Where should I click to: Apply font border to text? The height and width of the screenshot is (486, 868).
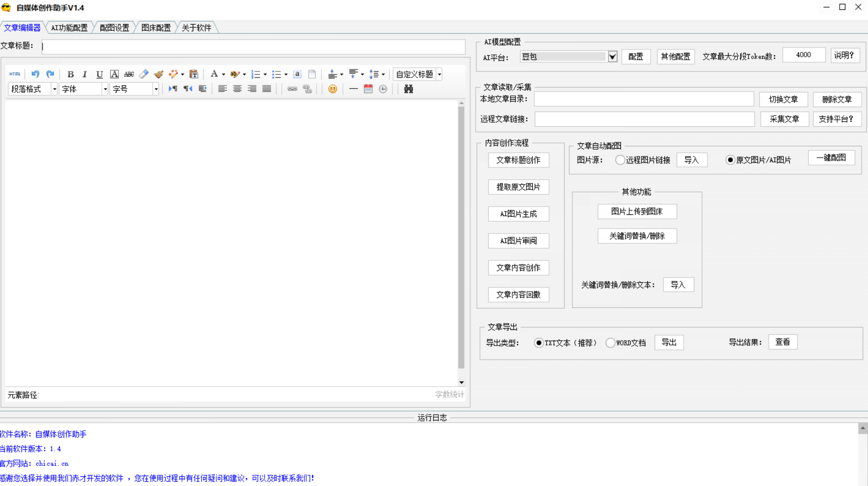pos(114,74)
